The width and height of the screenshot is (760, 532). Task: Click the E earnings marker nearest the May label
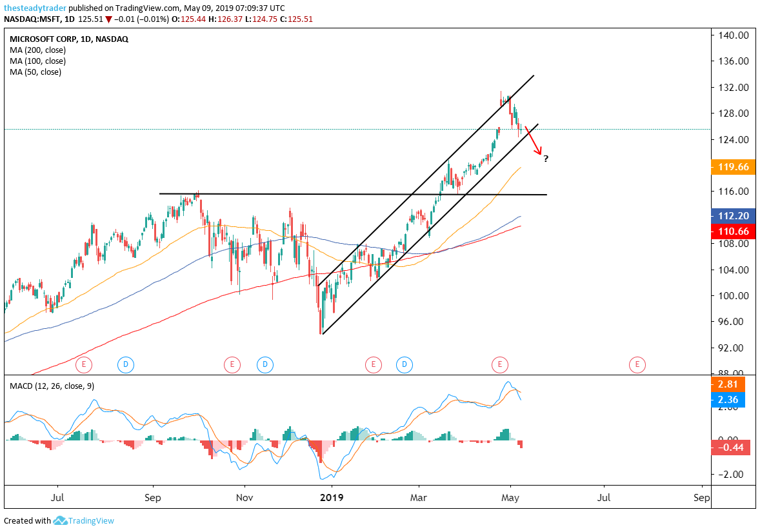tap(500, 364)
